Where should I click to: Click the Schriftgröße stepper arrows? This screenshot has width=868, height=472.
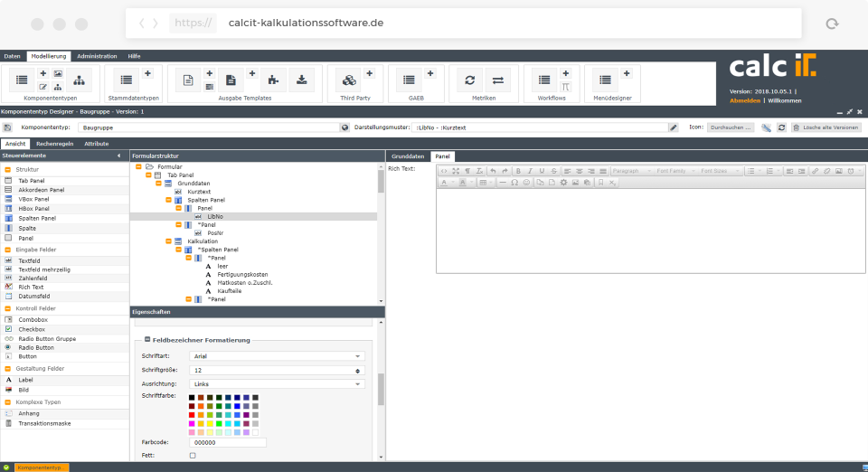click(358, 371)
